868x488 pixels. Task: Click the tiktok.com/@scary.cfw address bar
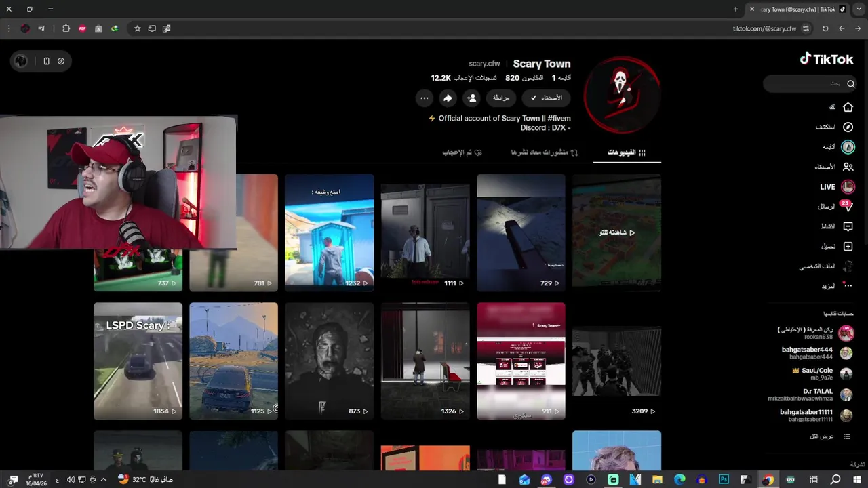[x=764, y=28]
